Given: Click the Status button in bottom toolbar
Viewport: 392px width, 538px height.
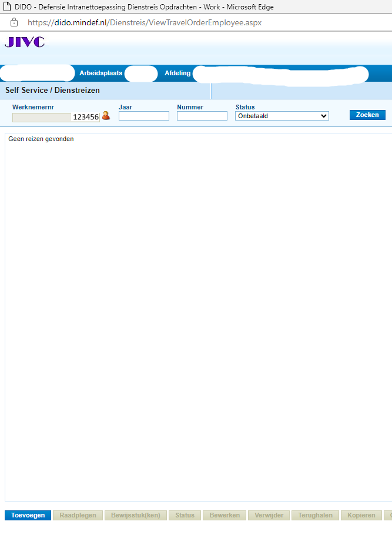Looking at the screenshot, I should tap(185, 515).
